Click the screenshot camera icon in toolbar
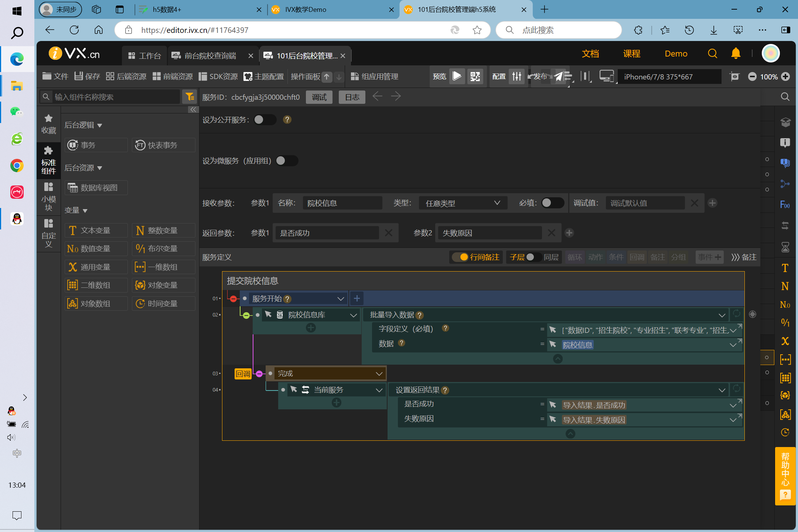 pyautogui.click(x=735, y=76)
